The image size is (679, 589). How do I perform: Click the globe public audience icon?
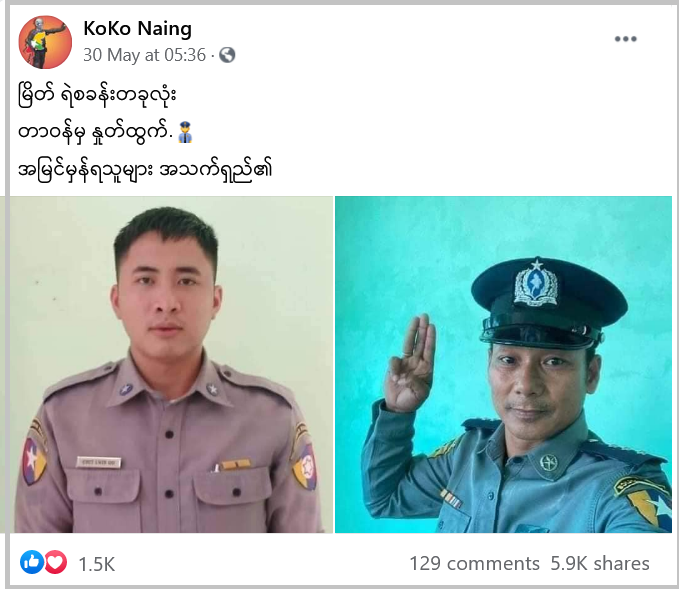(x=227, y=55)
